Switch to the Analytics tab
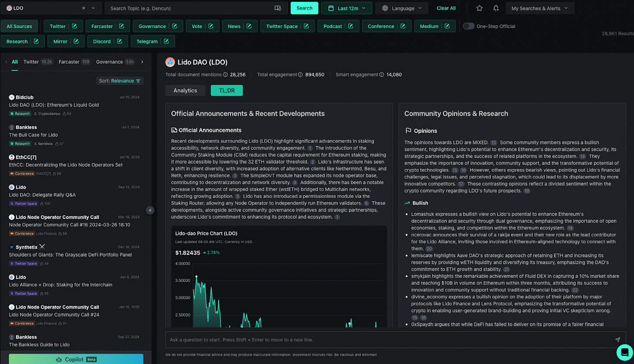 [185, 90]
